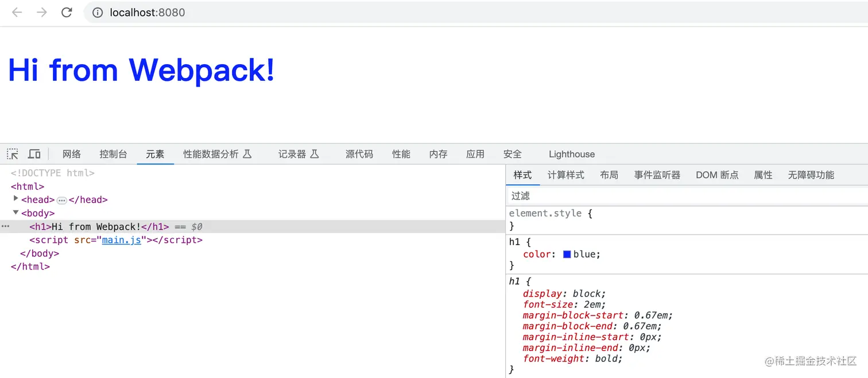
Task: Open the Lighthouse tab
Action: 572,154
